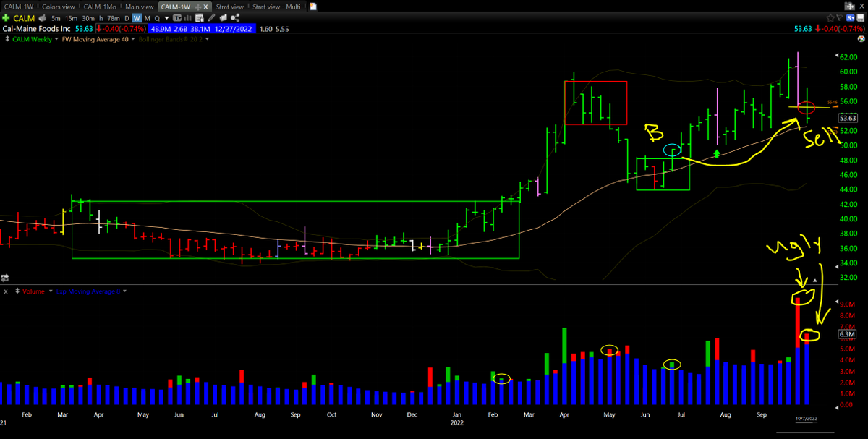Open the timeframe dropdown arrow after Q
868x439 pixels.
pyautogui.click(x=167, y=18)
